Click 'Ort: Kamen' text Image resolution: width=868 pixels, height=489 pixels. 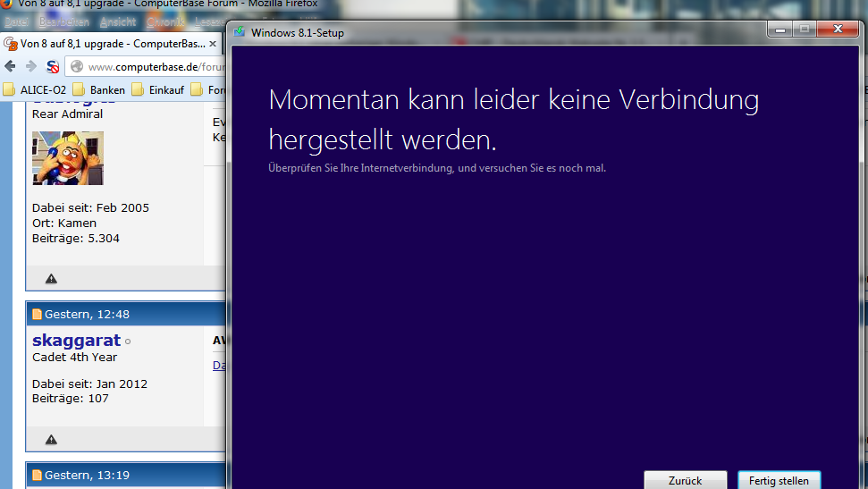point(64,223)
